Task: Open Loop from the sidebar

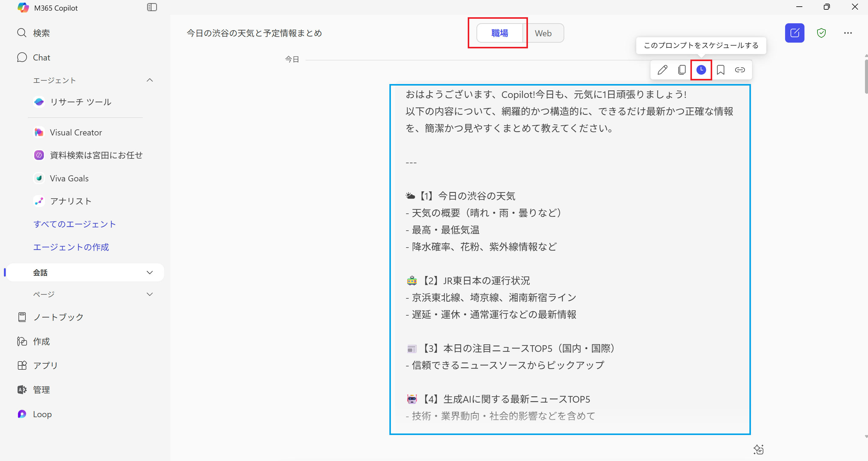Action: (42, 414)
